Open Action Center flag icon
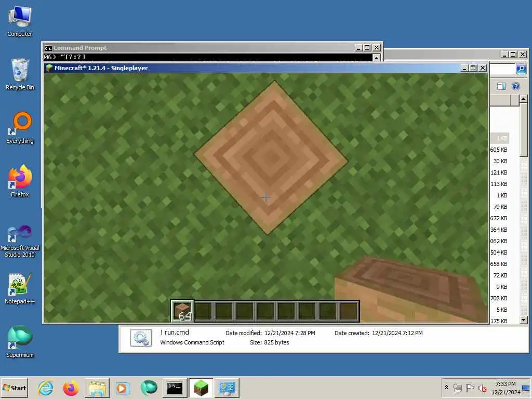Image resolution: width=532 pixels, height=399 pixels. click(470, 388)
